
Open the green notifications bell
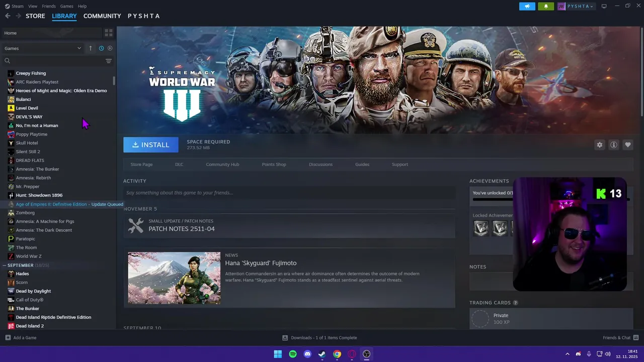click(546, 6)
